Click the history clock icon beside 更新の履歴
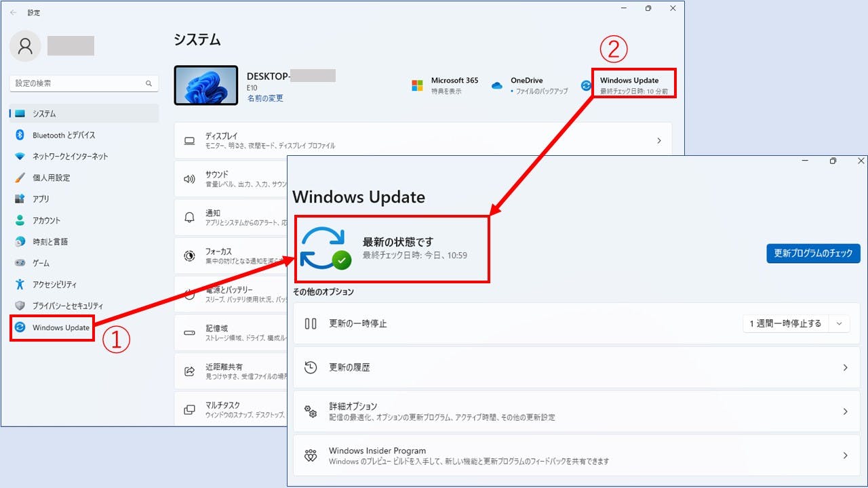 point(311,367)
